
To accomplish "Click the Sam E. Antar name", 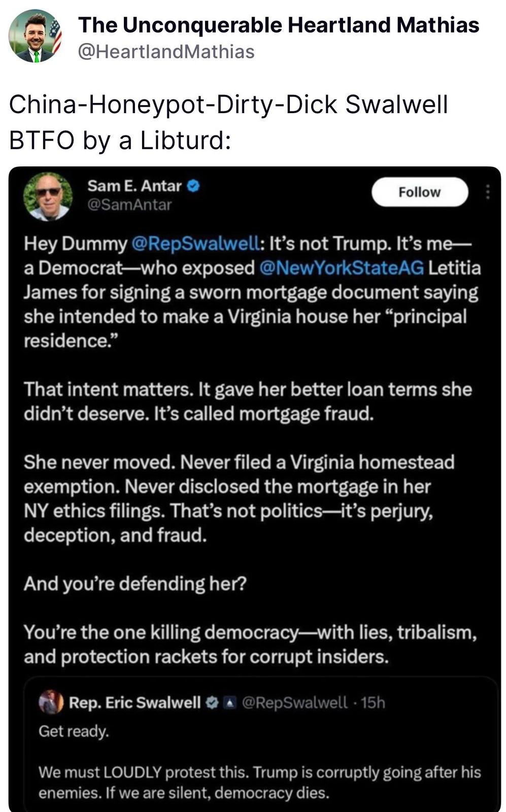I will pos(134,186).
